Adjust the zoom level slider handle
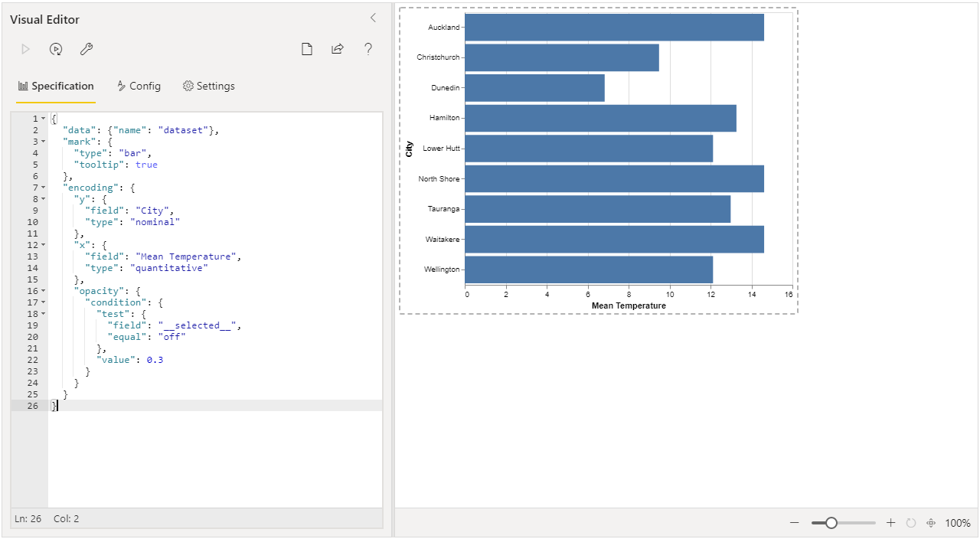 click(831, 523)
